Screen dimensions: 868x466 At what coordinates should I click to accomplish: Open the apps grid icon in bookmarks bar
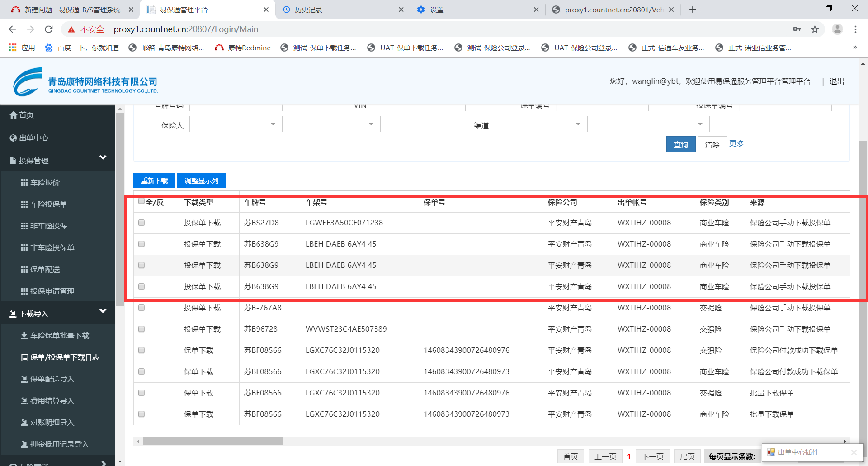pyautogui.click(x=13, y=48)
